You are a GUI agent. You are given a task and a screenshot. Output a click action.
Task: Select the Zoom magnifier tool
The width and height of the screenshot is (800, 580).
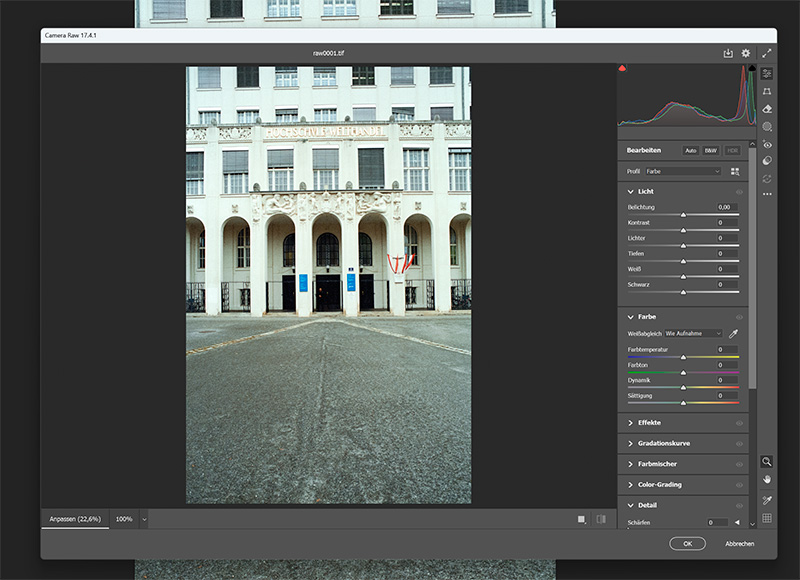point(766,462)
